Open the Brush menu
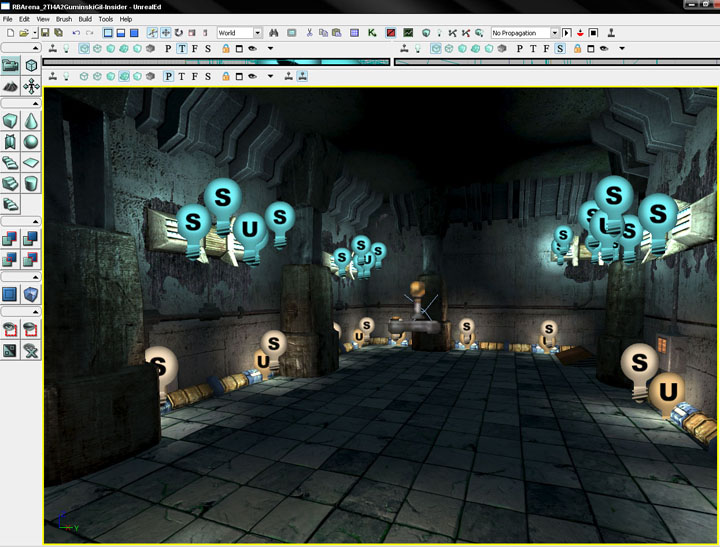720x547 pixels. [64, 19]
